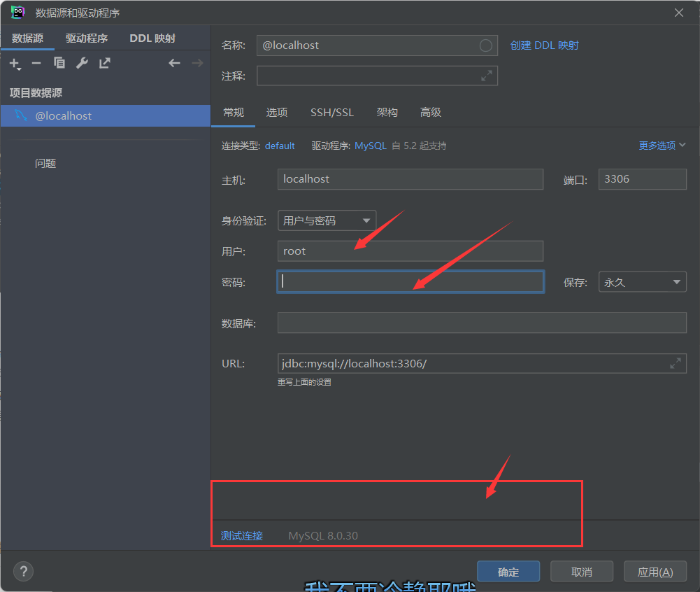Duplicate the data source using copy icon
700x592 pixels.
point(59,64)
